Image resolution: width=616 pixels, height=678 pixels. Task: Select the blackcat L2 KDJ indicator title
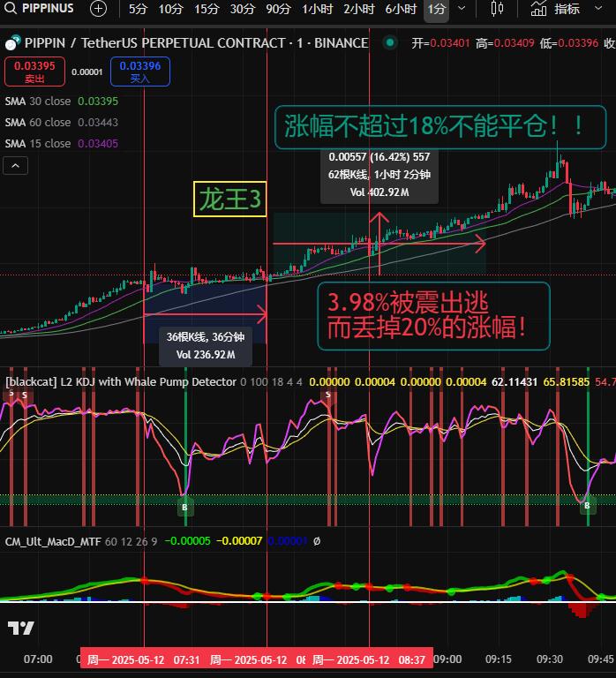pos(121,381)
